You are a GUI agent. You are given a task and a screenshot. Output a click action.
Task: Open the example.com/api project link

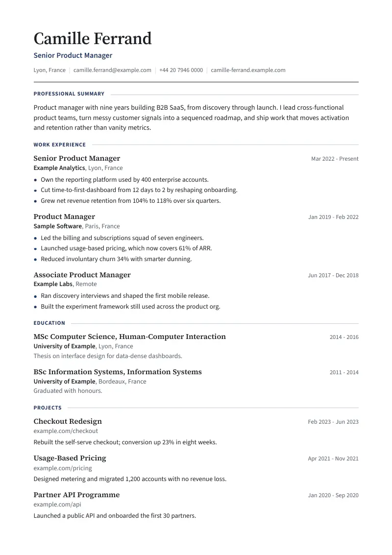point(57,505)
